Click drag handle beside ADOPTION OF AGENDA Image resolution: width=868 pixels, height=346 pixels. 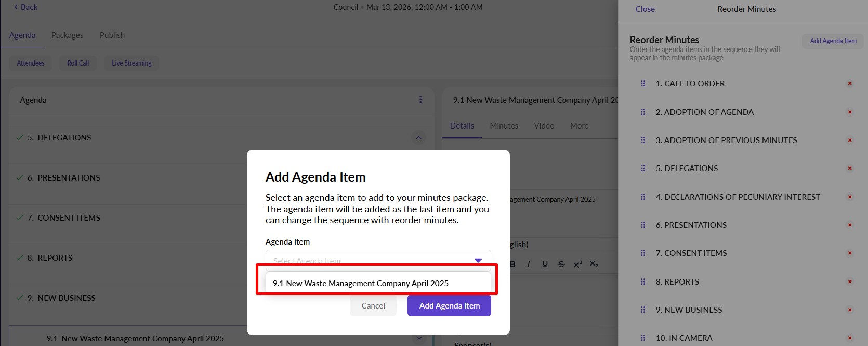coord(643,112)
